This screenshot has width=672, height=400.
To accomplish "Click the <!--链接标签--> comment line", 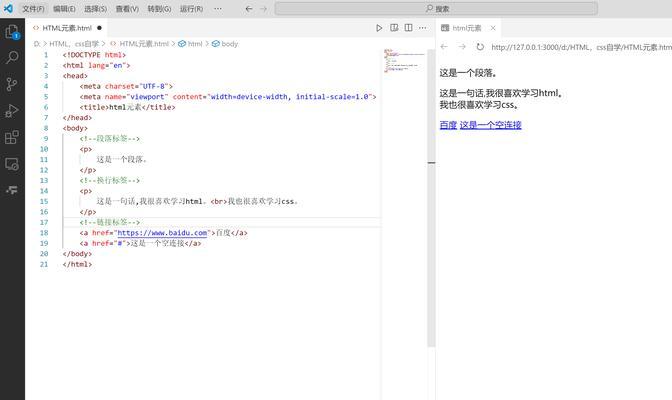I will click(109, 222).
